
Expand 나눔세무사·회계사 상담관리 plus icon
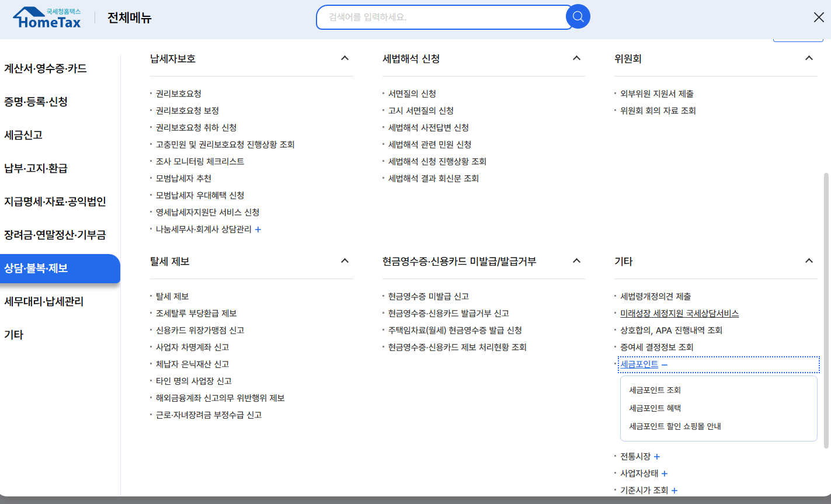[258, 230]
